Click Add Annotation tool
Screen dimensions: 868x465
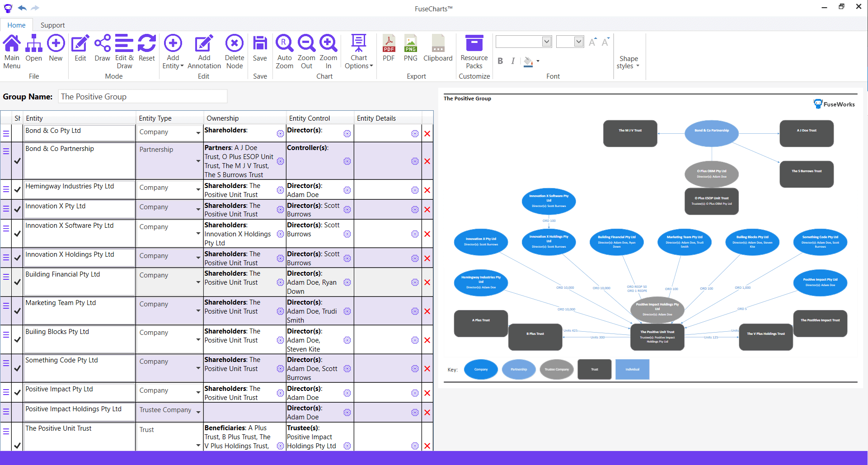204,52
